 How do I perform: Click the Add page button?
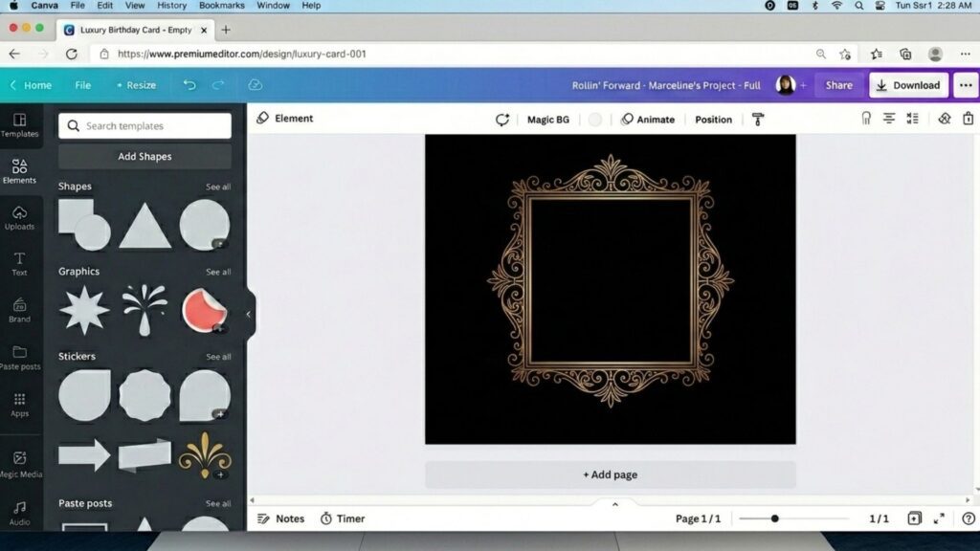pos(611,474)
